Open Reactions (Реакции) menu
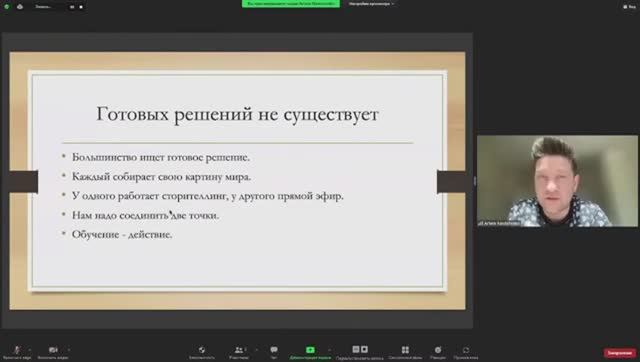Image resolution: width=640 pixels, height=362 pixels. 438,352
